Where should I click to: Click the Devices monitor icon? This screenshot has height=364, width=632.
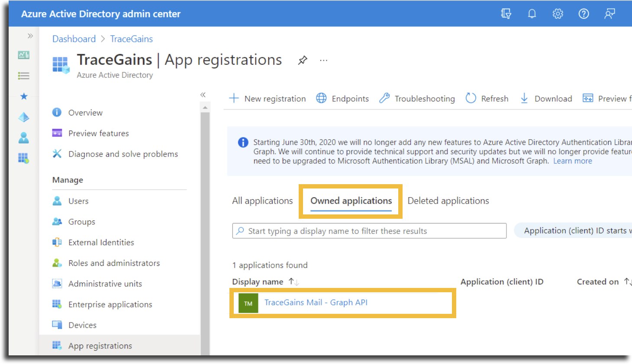click(x=57, y=325)
